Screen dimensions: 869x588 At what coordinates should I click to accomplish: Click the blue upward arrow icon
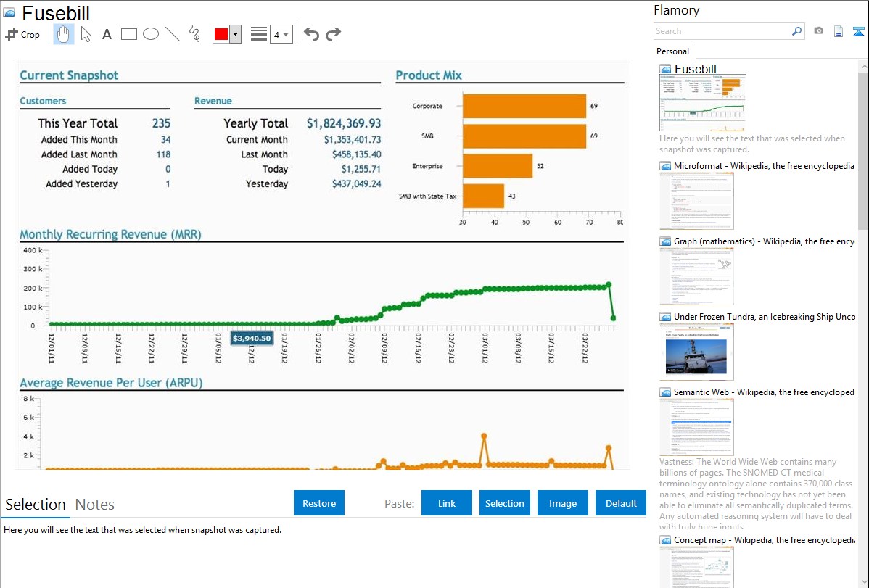point(858,31)
